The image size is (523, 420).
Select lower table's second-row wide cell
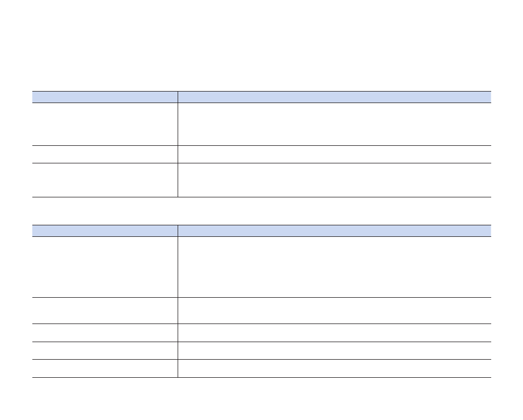point(334,310)
